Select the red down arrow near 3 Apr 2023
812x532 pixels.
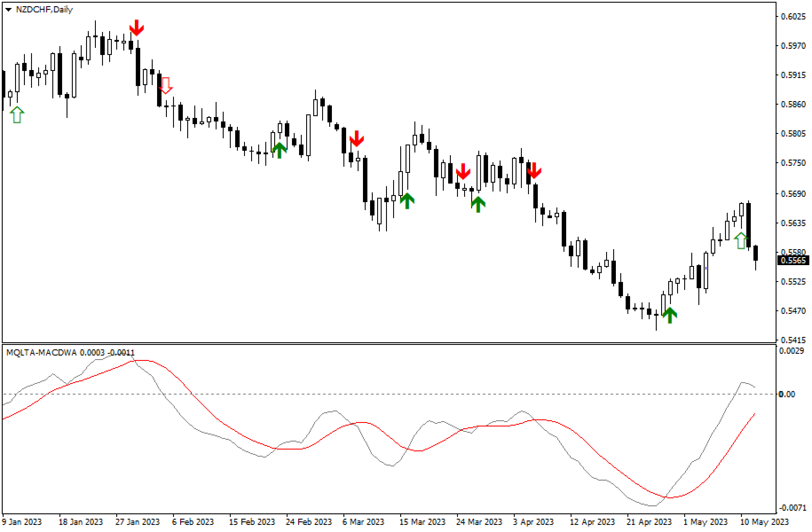click(x=535, y=171)
